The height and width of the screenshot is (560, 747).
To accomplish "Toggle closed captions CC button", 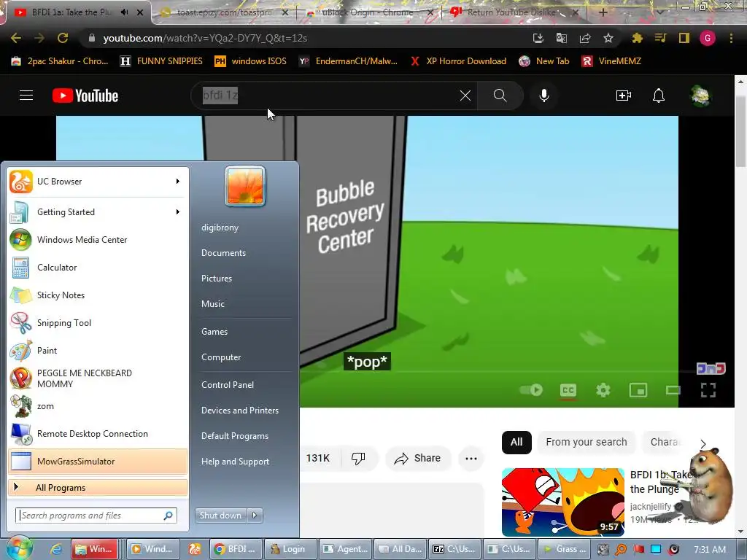I will click(568, 391).
